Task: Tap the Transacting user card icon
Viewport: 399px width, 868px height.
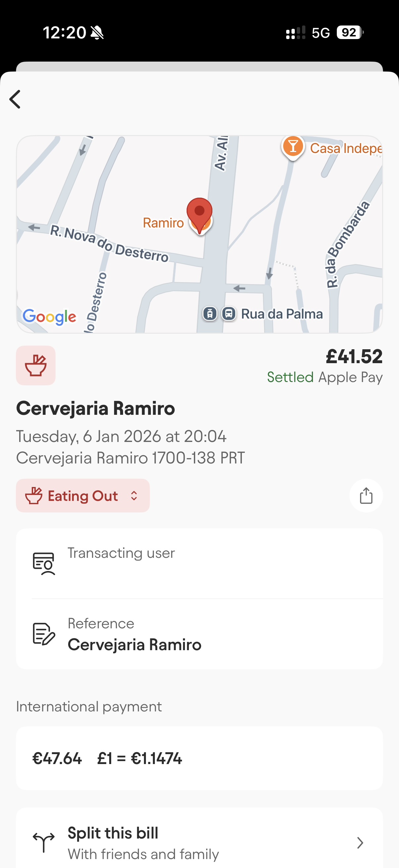Action: coord(44,563)
